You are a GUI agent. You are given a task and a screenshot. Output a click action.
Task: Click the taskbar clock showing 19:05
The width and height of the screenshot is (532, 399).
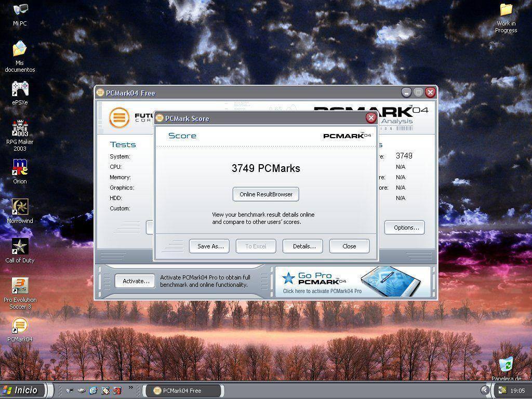point(517,391)
